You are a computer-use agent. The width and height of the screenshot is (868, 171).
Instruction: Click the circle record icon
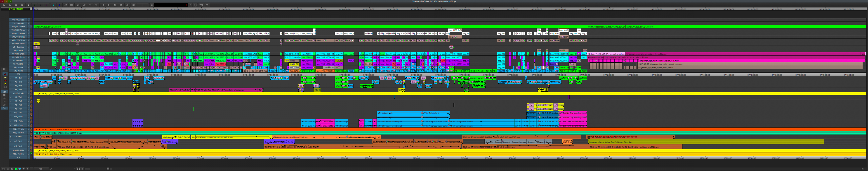(195, 5)
